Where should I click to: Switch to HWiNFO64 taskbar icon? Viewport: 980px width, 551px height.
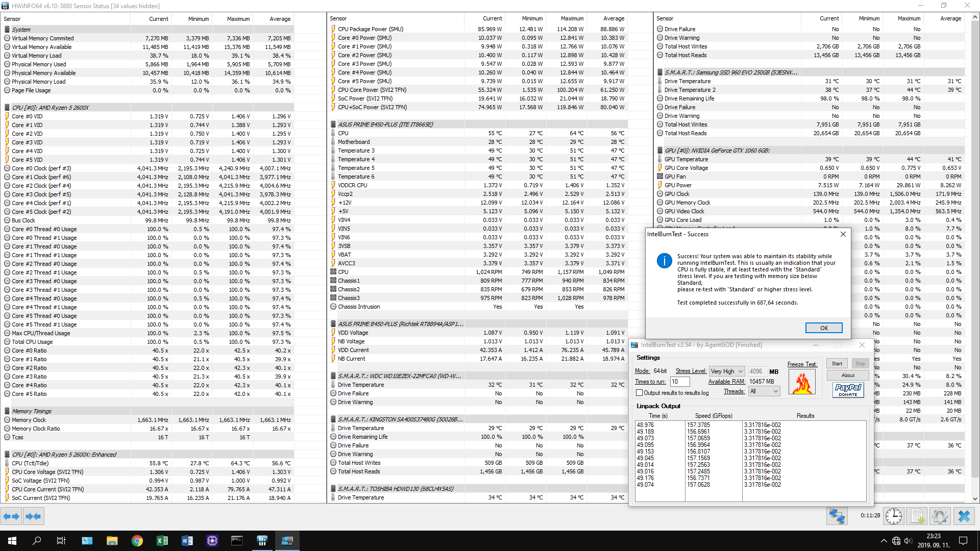(x=262, y=541)
